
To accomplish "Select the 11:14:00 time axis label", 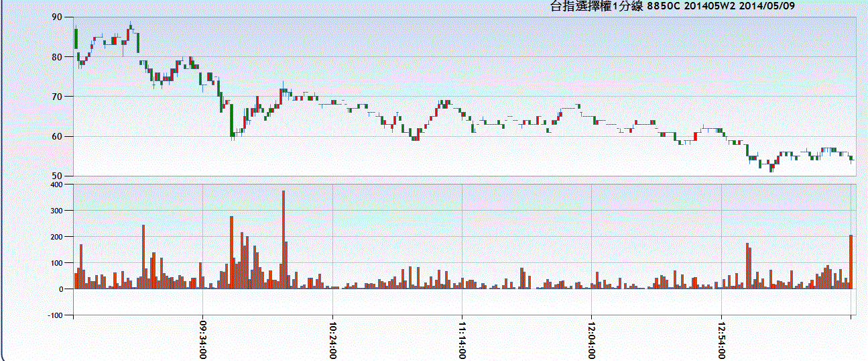I will point(462,340).
